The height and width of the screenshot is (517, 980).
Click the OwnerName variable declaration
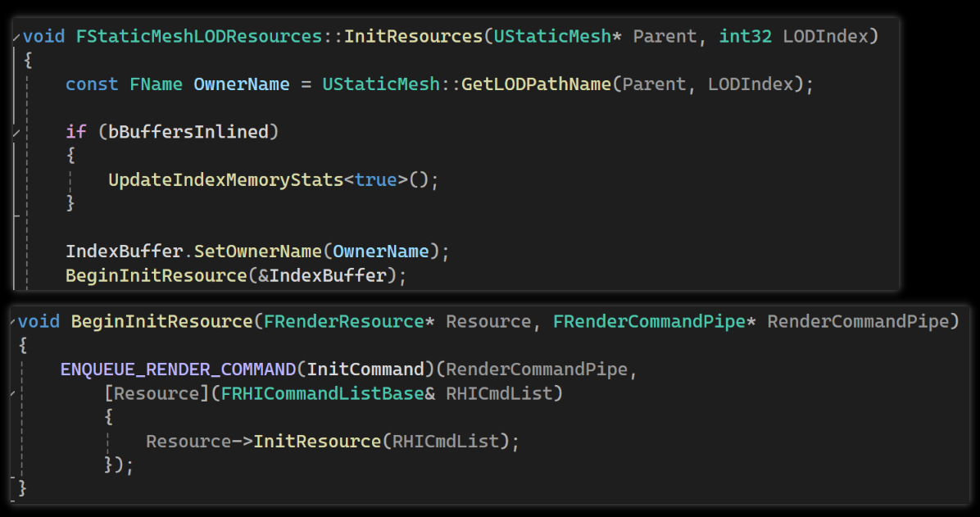click(241, 84)
